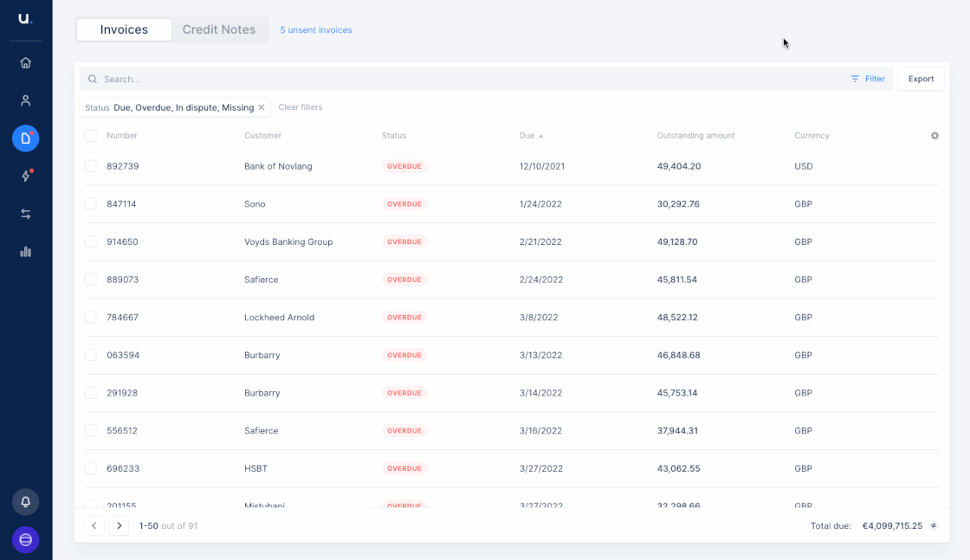970x560 pixels.
Task: Click customer HSBT
Action: (x=256, y=468)
